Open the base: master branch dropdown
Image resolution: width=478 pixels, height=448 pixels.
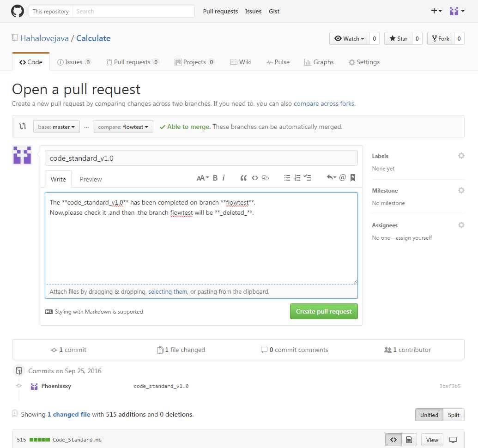pyautogui.click(x=56, y=127)
